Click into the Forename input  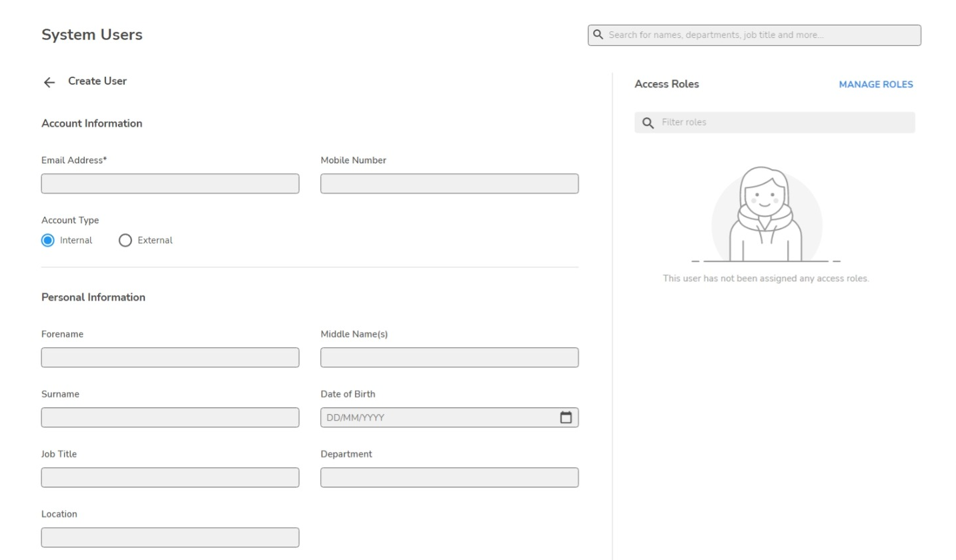170,357
